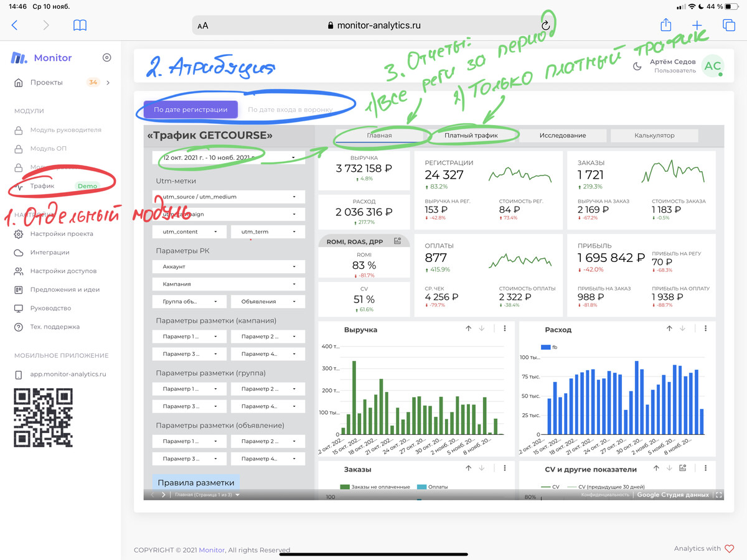The height and width of the screenshot is (560, 747).
Task: Switch to Главная report tab
Action: pos(379,135)
